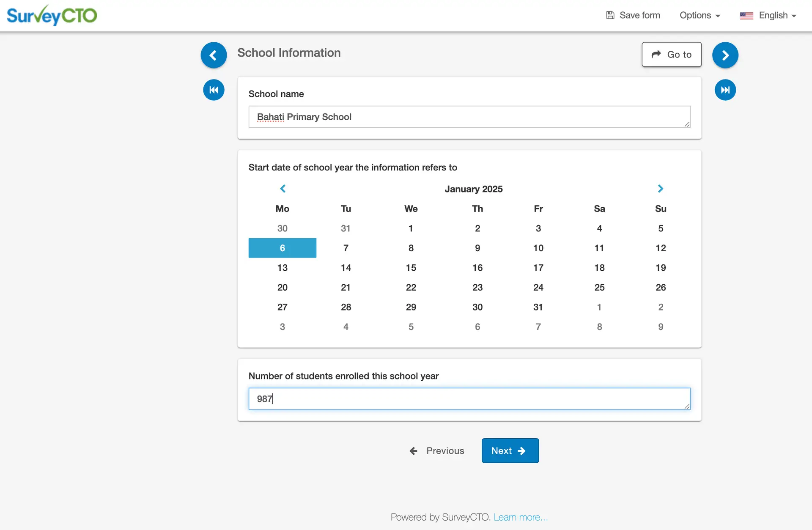Go to next month in calendar
The width and height of the screenshot is (812, 530).
pos(660,189)
